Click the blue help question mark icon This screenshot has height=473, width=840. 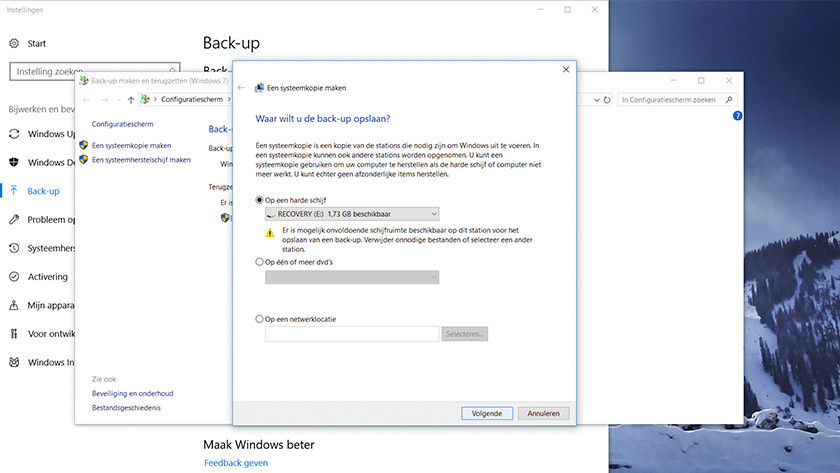pyautogui.click(x=737, y=116)
